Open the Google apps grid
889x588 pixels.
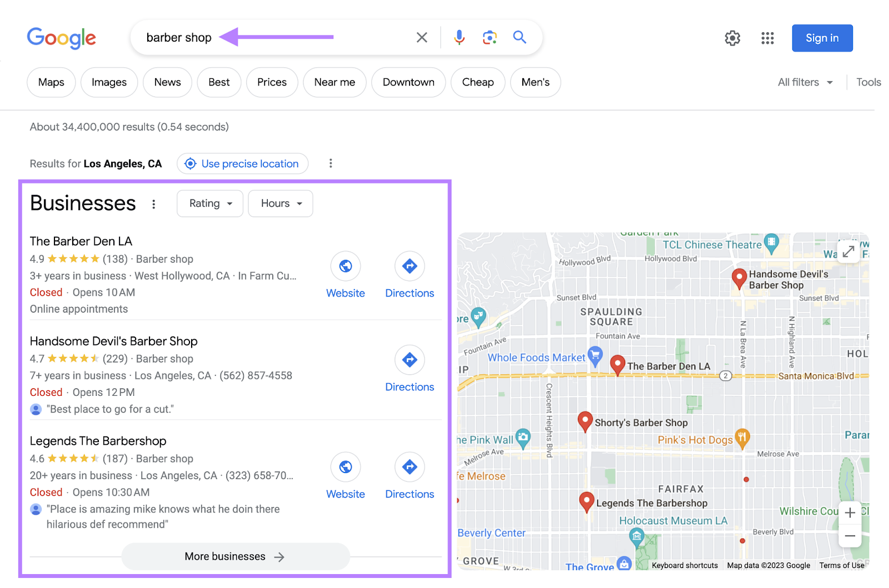[x=767, y=38]
